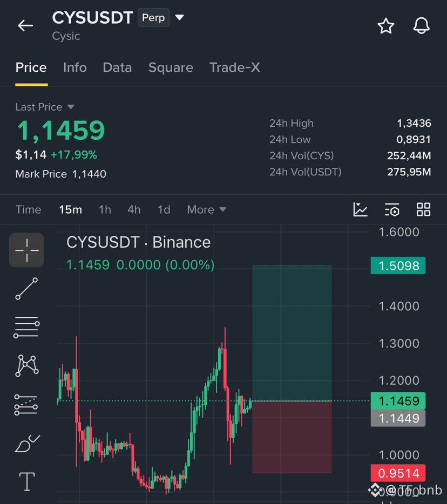Open the Trade-X tab
Viewport: 447px width, 504px height.
tap(235, 67)
